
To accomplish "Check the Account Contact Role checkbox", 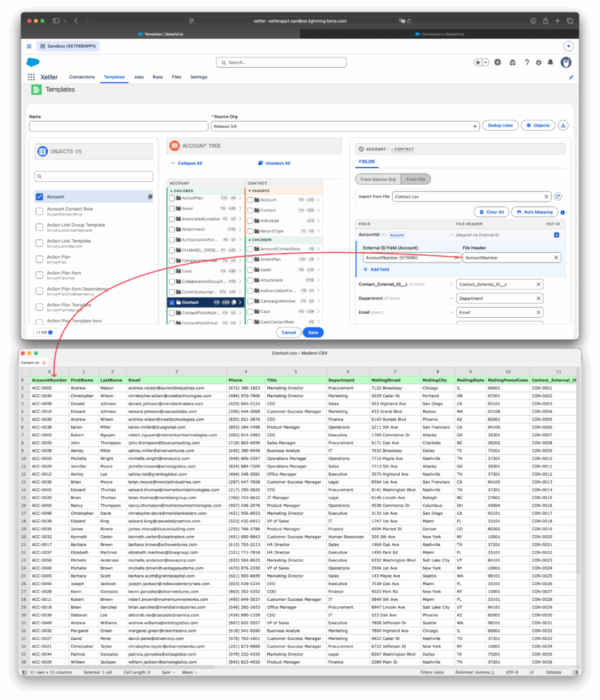I will [x=39, y=211].
